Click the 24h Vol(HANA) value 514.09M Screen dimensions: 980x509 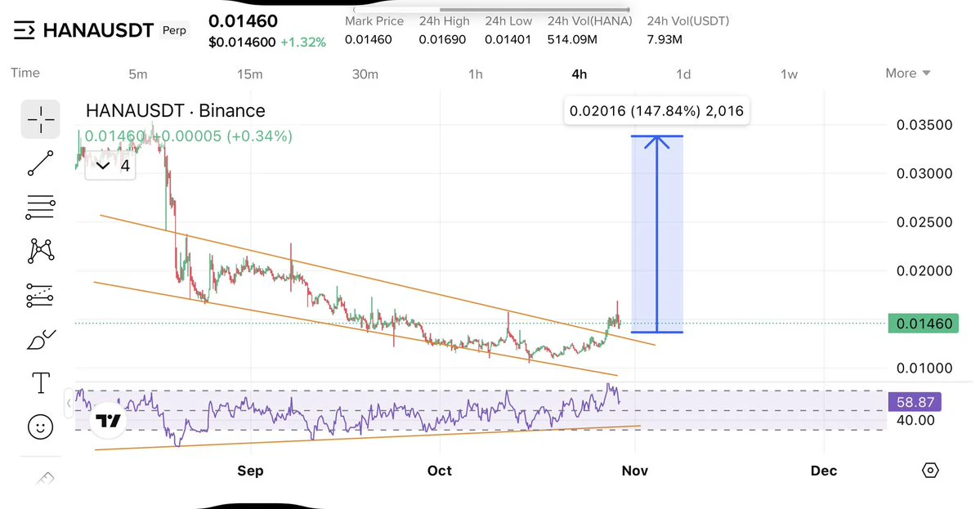572,39
